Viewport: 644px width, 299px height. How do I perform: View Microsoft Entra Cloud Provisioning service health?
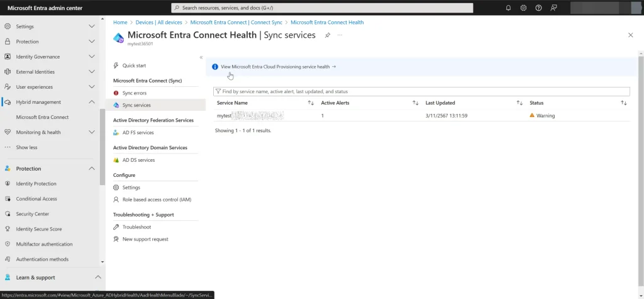pos(278,67)
